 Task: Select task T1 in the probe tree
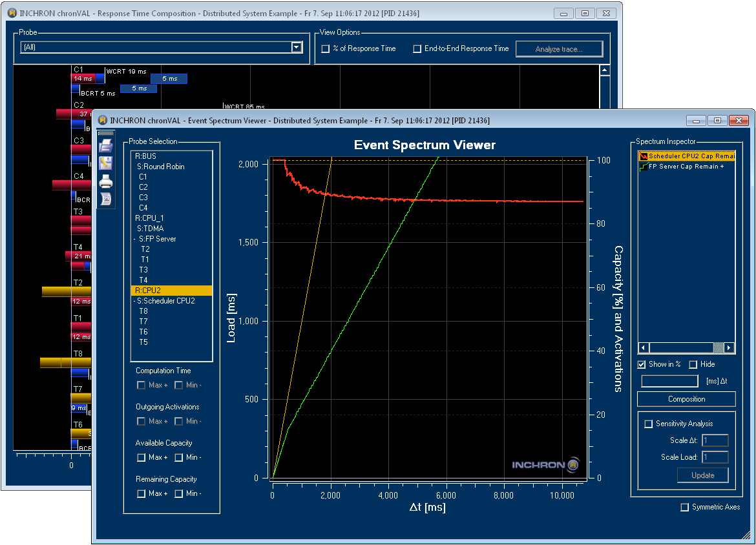(145, 259)
